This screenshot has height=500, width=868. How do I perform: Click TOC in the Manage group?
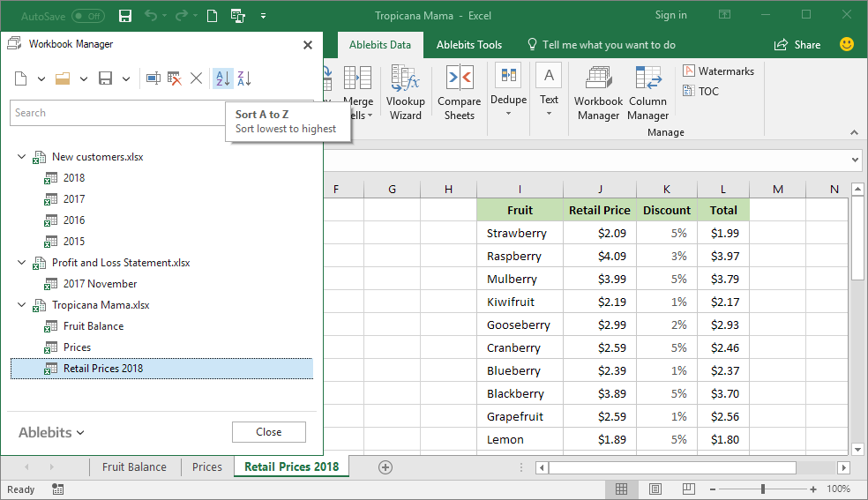(x=700, y=91)
